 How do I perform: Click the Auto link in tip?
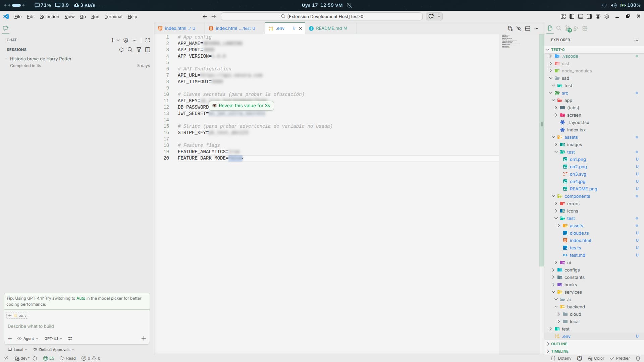tap(81, 298)
